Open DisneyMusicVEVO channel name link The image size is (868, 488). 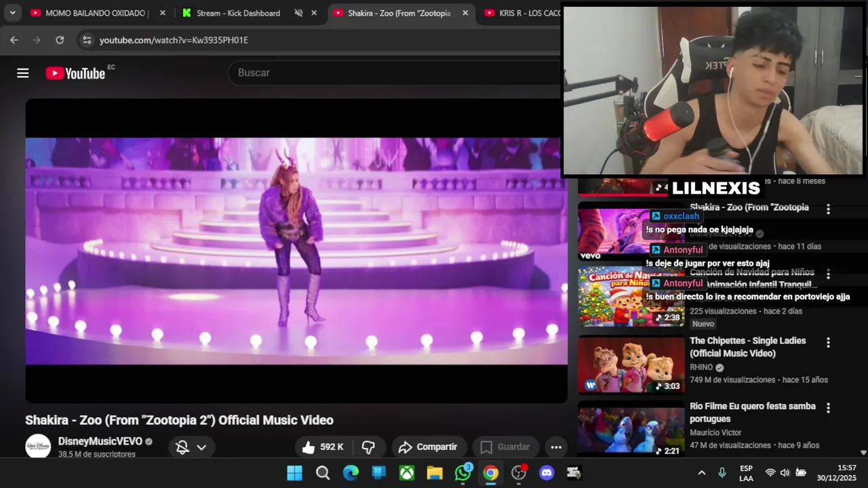(x=100, y=441)
